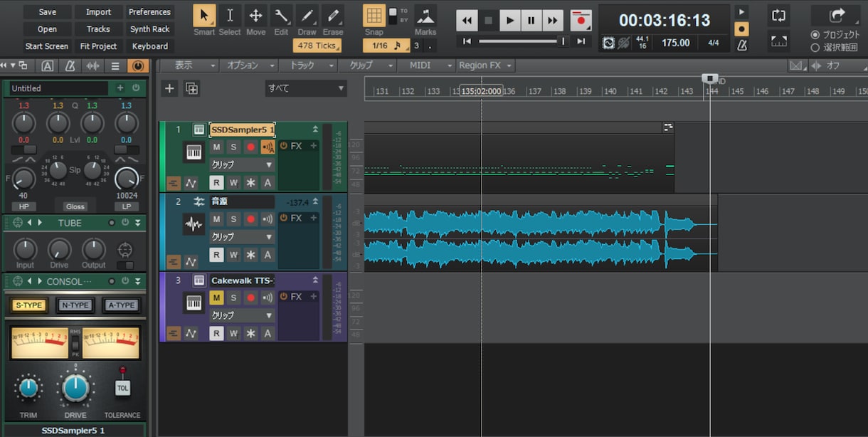Add a track folder icon
Image resolution: width=868 pixels, height=437 pixels.
click(x=191, y=88)
